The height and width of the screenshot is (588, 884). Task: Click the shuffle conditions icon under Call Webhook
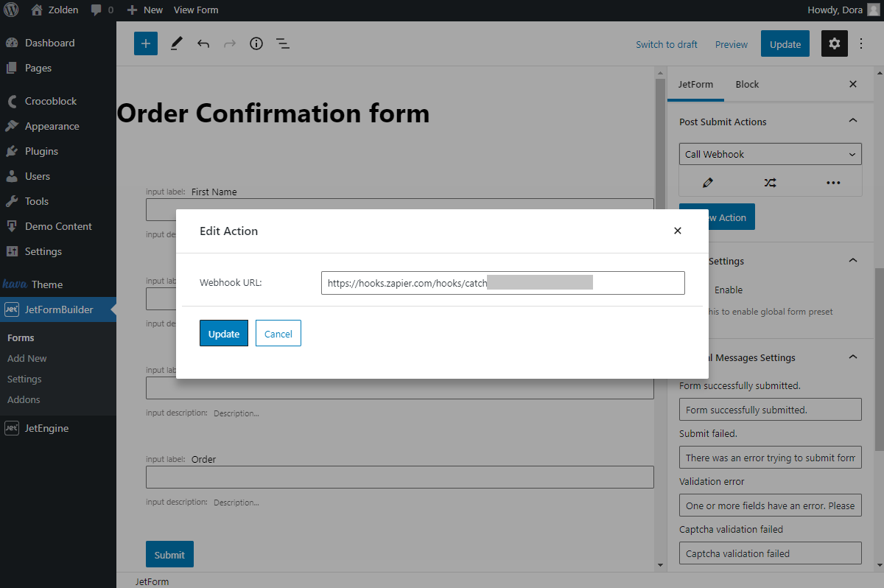pyautogui.click(x=770, y=183)
